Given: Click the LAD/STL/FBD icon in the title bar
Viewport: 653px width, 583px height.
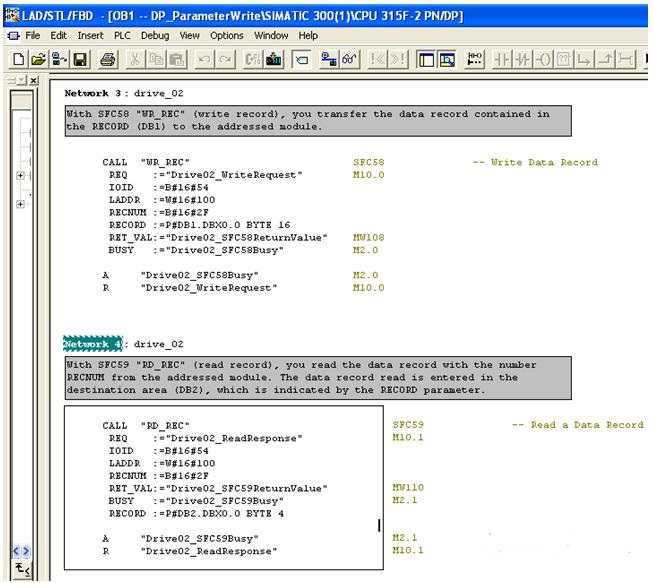Looking at the screenshot, I should [12, 15].
